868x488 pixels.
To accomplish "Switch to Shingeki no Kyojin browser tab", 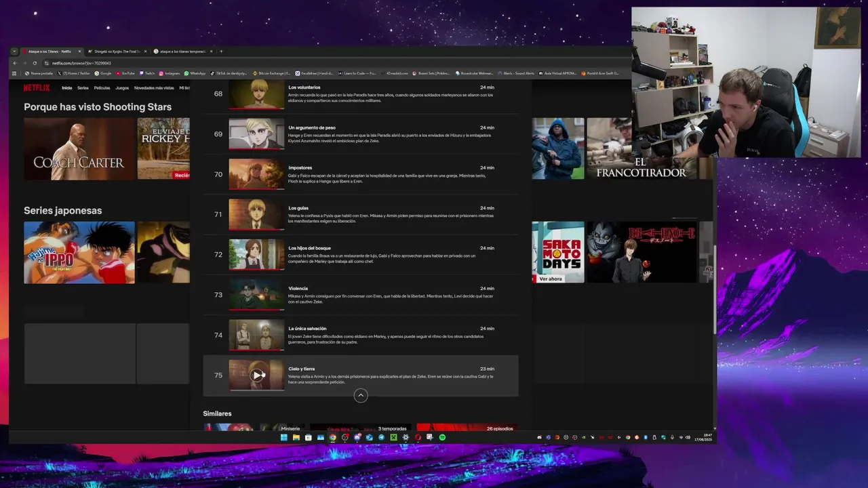I will tap(116, 52).
